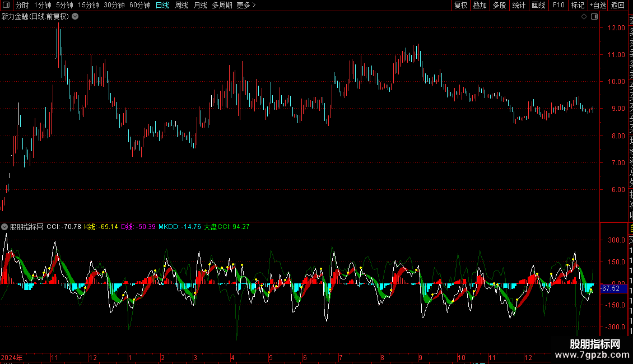
Task: Switch to 月线 monthly chart
Action: point(200,5)
